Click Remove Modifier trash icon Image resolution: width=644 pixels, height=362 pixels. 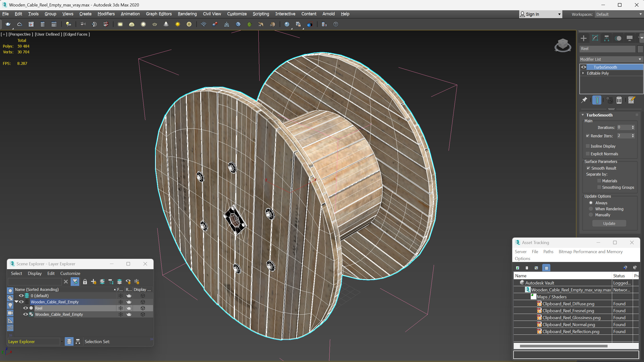619,100
